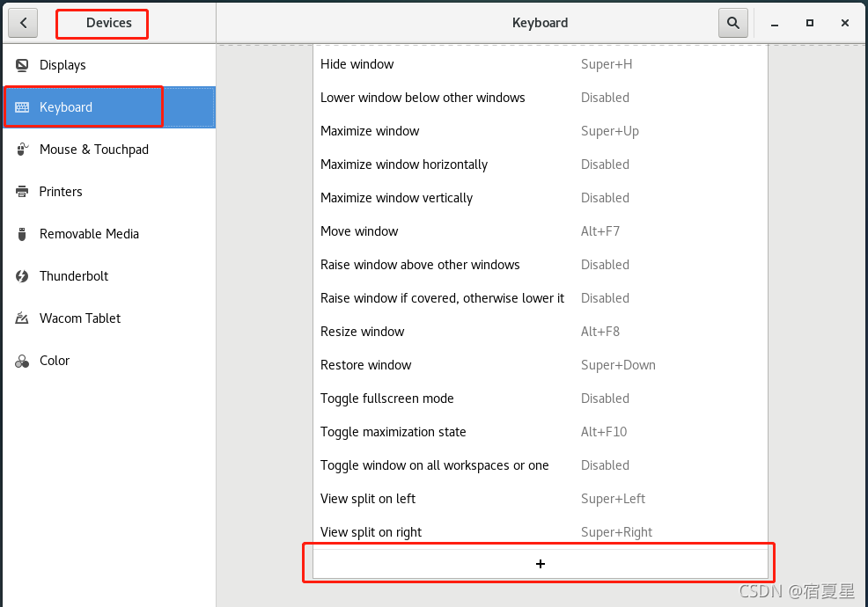This screenshot has width=868, height=607.
Task: Edit the Maximize window shortcut
Action: coord(541,131)
